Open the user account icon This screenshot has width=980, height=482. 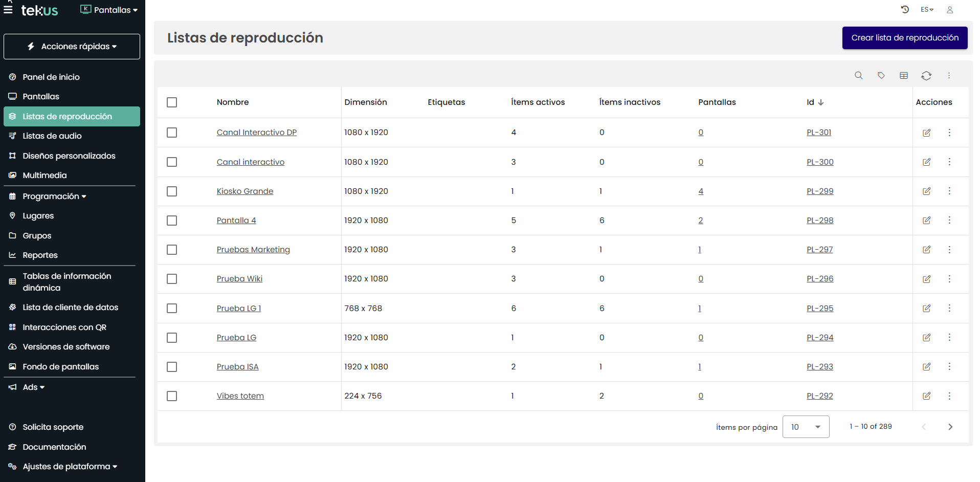(x=950, y=9)
